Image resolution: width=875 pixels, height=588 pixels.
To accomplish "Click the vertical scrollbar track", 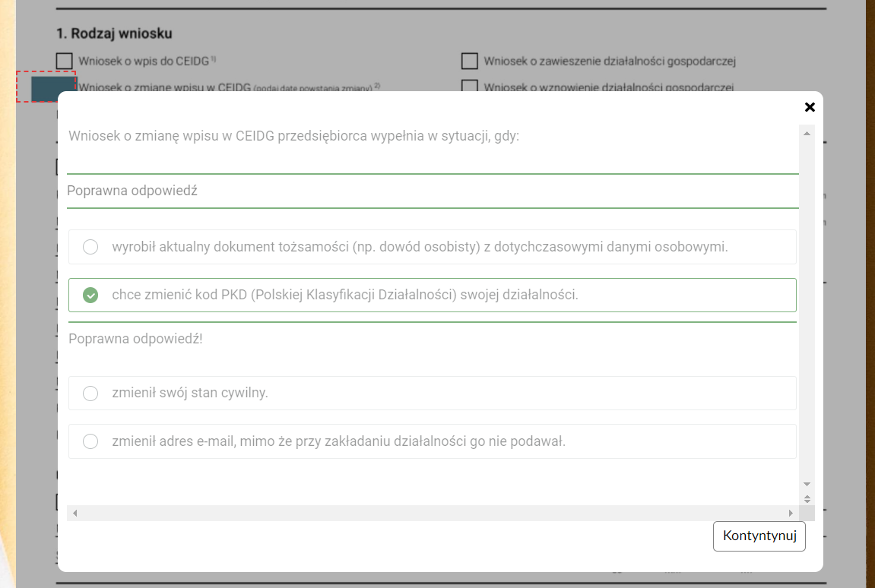I will click(x=807, y=304).
